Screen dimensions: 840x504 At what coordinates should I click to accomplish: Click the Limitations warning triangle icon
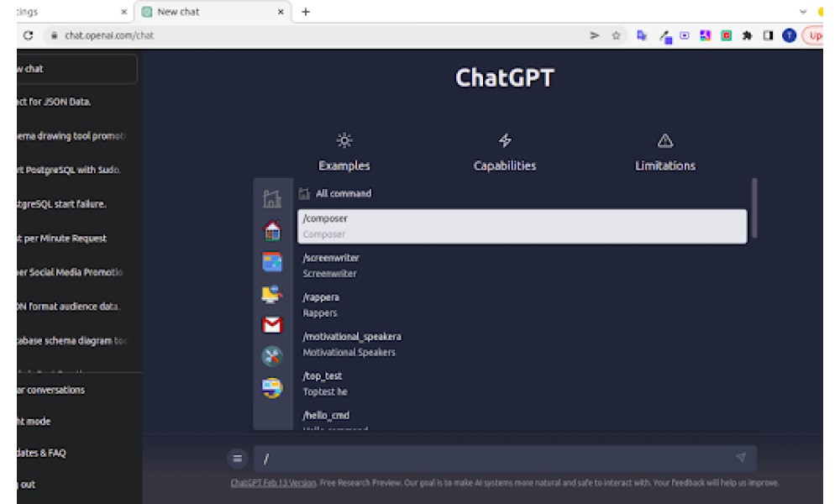click(x=665, y=140)
